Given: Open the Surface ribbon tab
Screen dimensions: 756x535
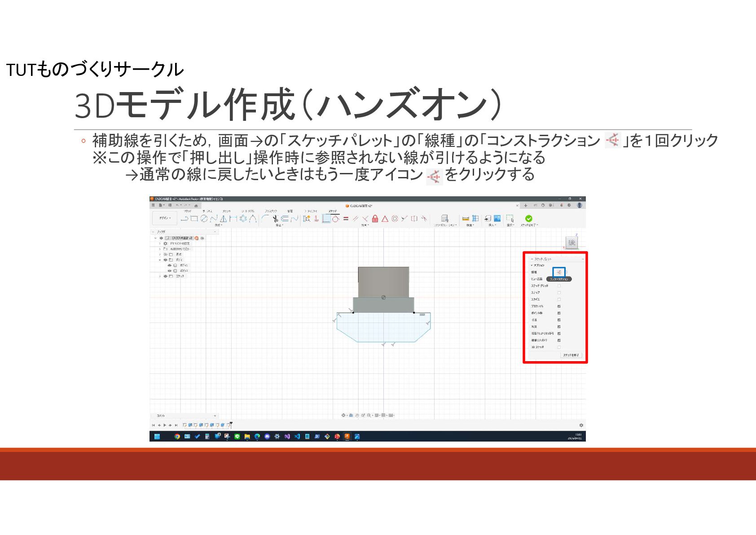Looking at the screenshot, I should pyautogui.click(x=207, y=211).
